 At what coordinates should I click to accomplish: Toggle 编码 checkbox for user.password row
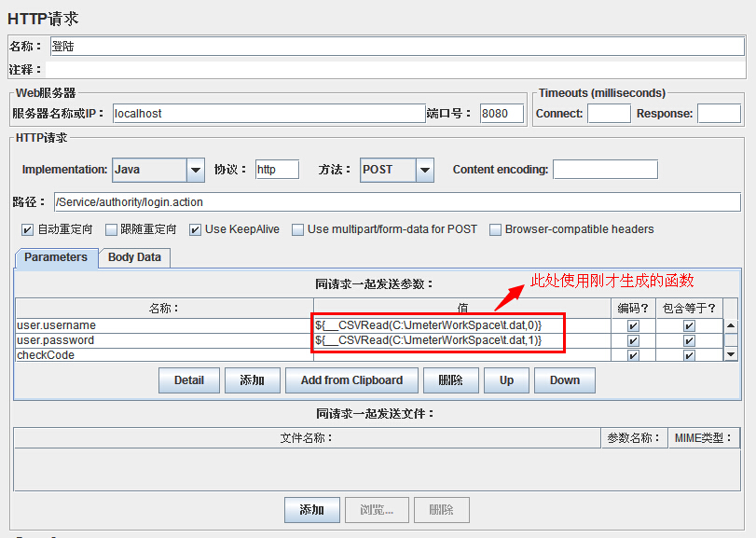point(633,341)
